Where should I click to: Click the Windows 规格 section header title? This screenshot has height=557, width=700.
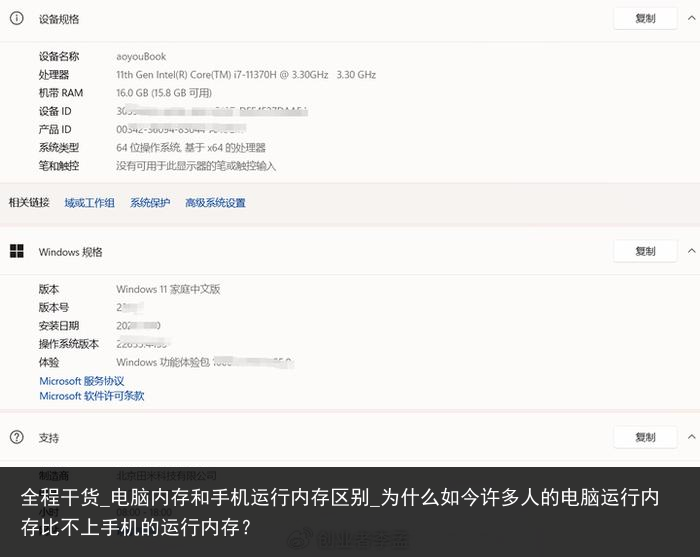click(x=71, y=252)
